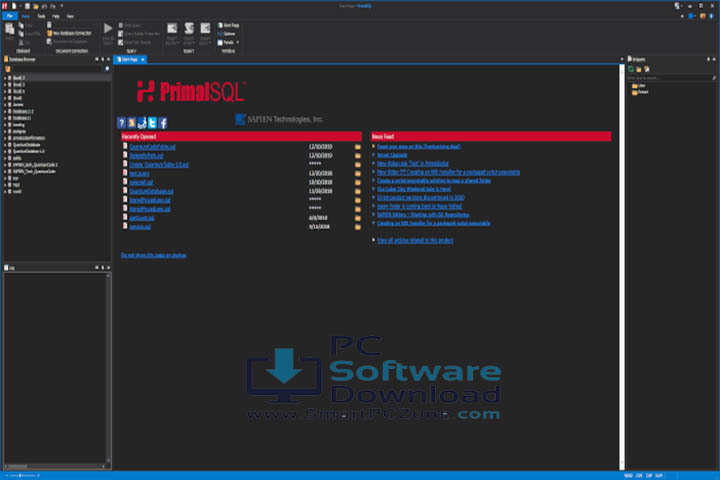The height and width of the screenshot is (480, 720).
Task: Click the Undo quick-access icon
Action: 45,6
